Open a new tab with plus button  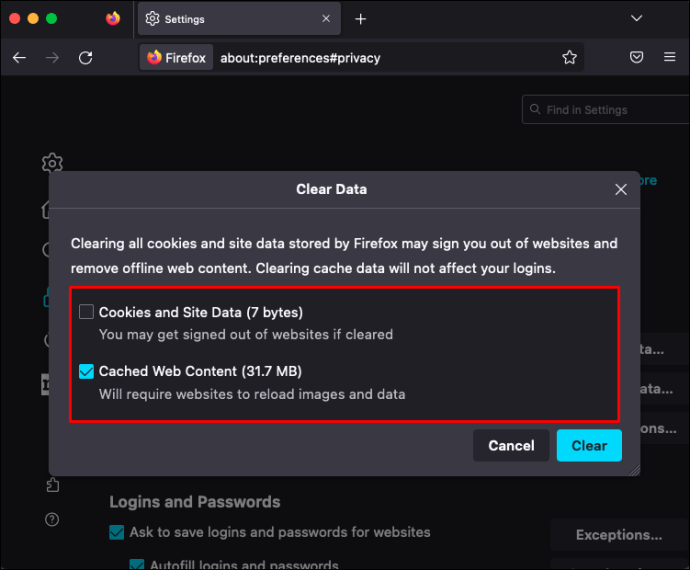coord(361,19)
